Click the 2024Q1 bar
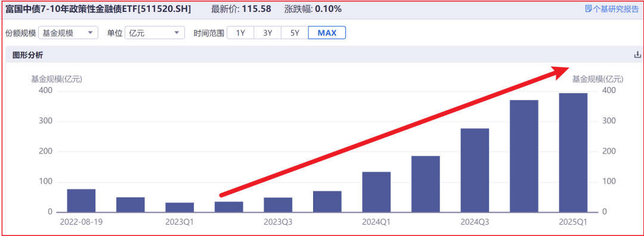This screenshot has width=644, height=236. [376, 192]
